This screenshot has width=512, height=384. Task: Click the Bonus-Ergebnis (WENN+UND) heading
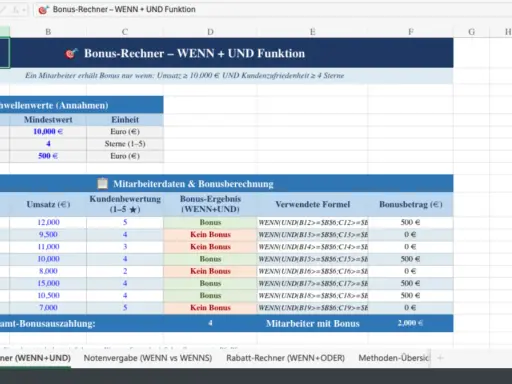[210, 204]
